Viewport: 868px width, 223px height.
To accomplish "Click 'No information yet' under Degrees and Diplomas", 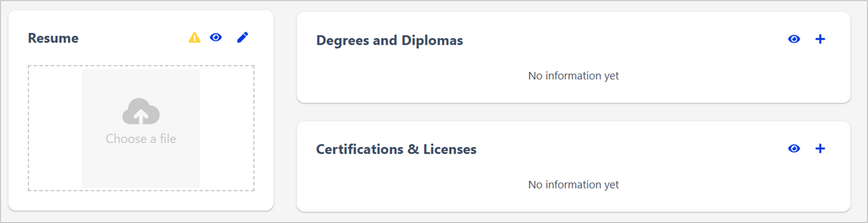I will [573, 76].
